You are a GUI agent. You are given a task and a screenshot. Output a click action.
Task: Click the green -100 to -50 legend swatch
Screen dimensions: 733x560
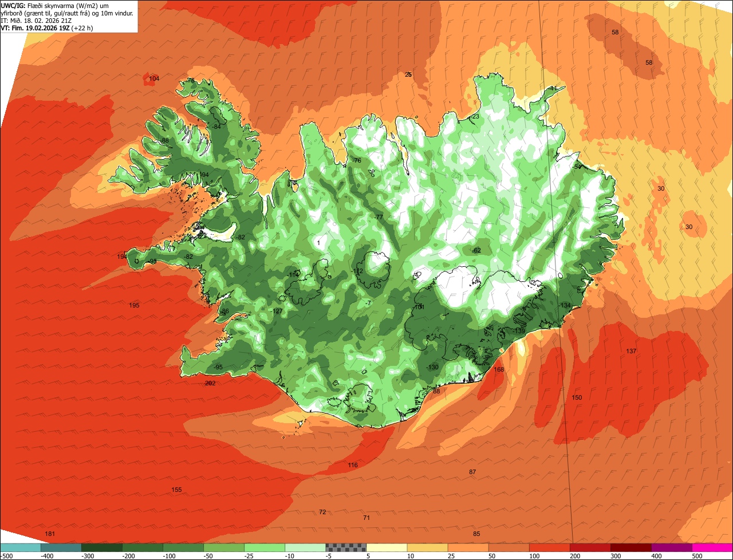point(183,547)
